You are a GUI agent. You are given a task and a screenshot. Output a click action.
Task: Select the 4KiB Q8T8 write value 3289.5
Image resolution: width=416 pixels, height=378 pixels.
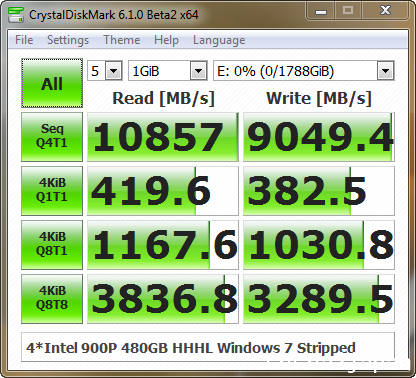319,299
